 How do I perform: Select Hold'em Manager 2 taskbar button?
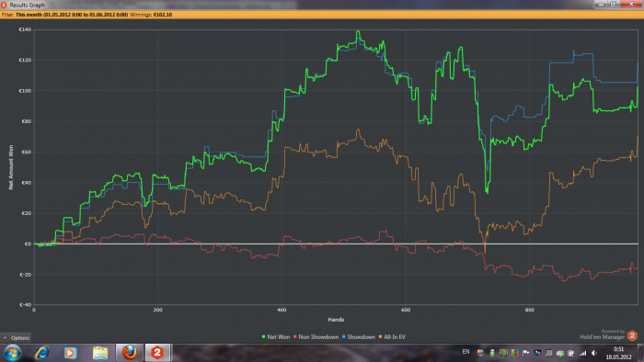[157, 353]
